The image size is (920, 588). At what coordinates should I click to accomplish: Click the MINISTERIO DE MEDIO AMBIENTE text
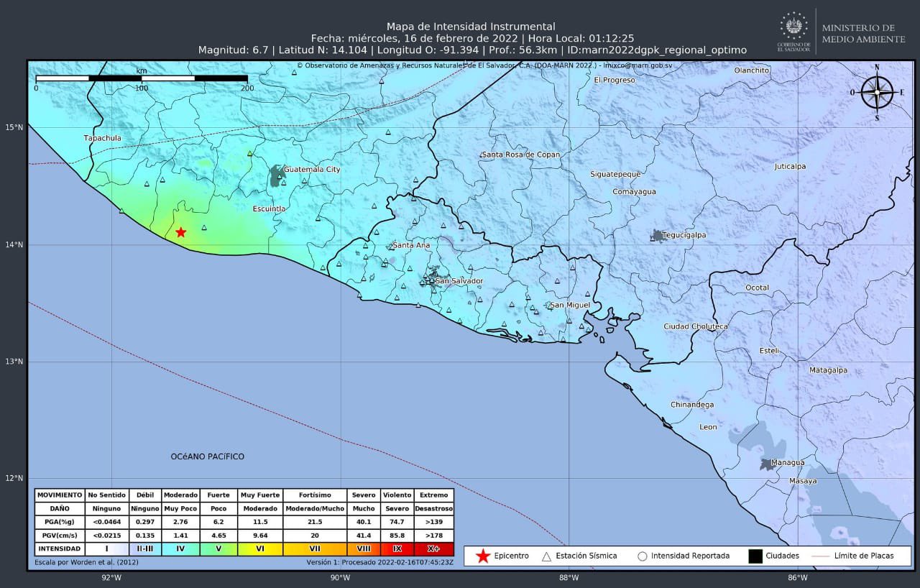pos(863,33)
